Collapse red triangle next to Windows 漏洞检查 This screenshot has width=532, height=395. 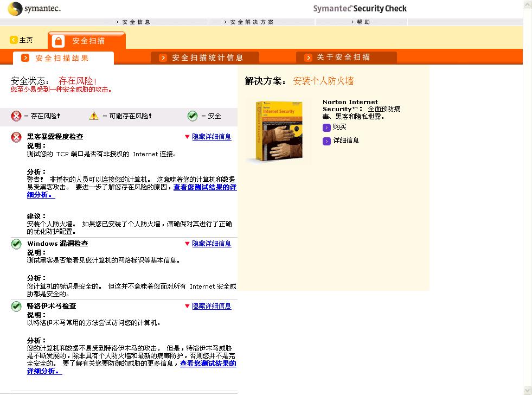pos(187,244)
